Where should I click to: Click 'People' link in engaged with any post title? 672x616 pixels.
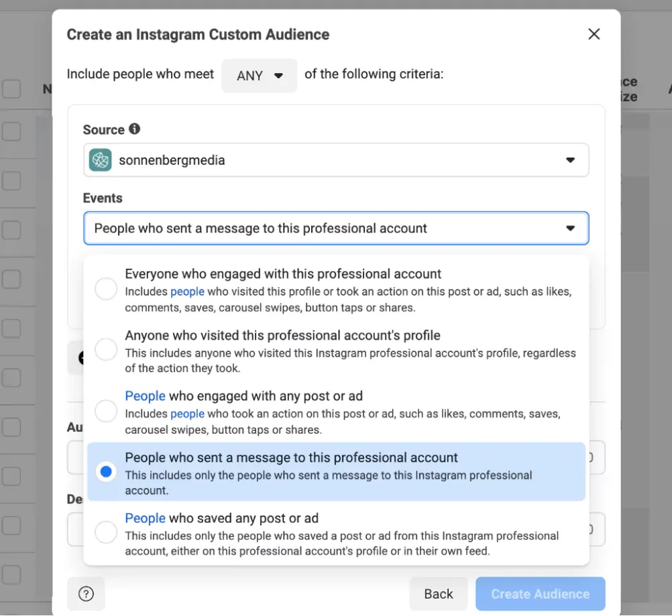click(146, 396)
